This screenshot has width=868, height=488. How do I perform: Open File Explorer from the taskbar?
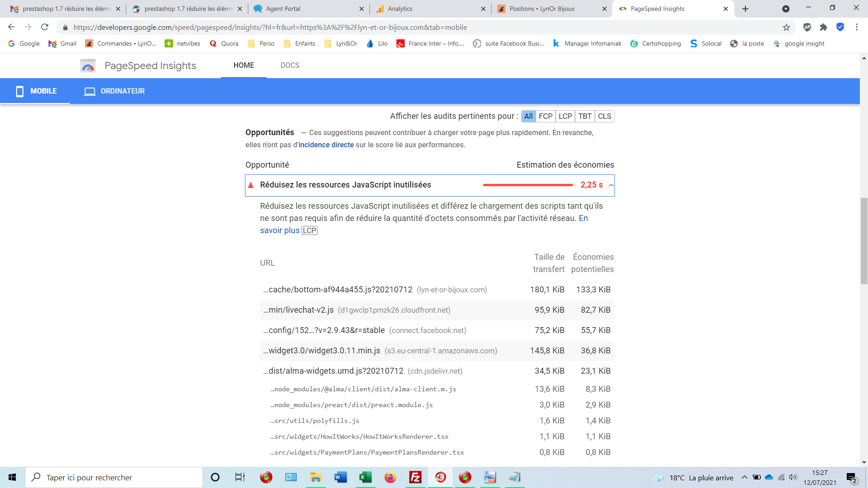point(316,477)
